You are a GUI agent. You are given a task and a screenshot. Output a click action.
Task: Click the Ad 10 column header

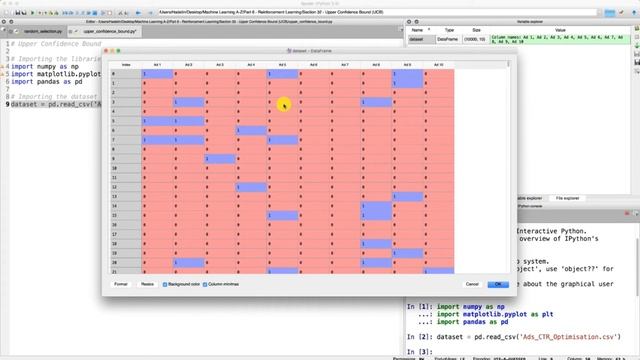pos(438,65)
